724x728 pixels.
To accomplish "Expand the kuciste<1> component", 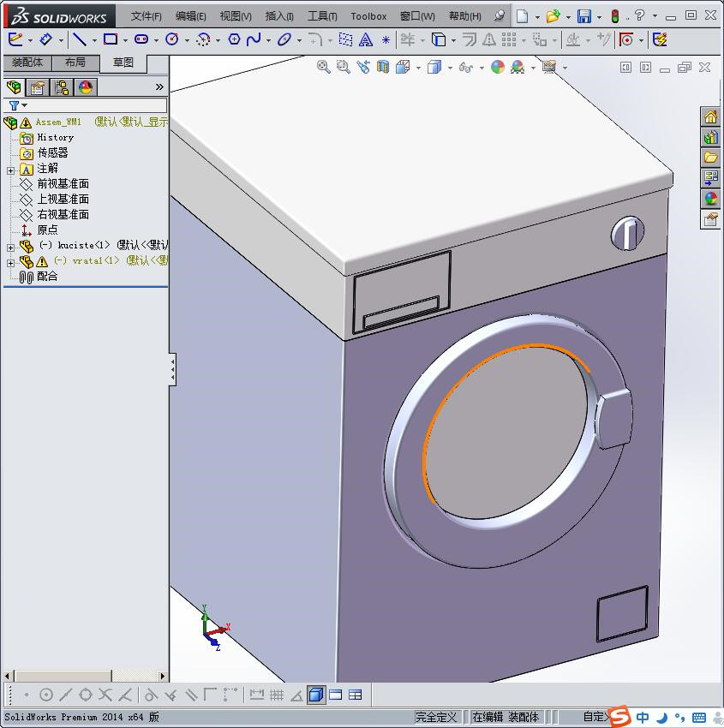I will 10,247.
